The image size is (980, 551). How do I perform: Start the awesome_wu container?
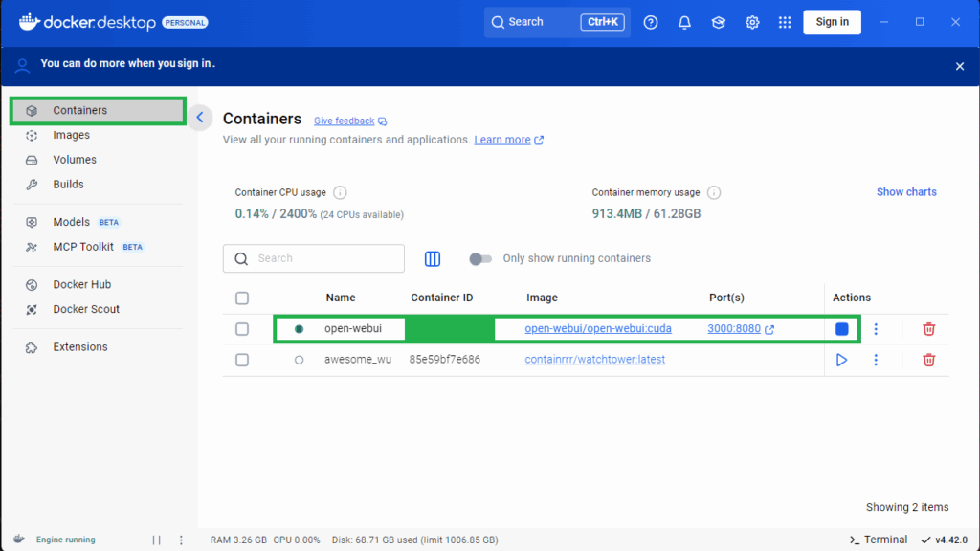pos(841,360)
